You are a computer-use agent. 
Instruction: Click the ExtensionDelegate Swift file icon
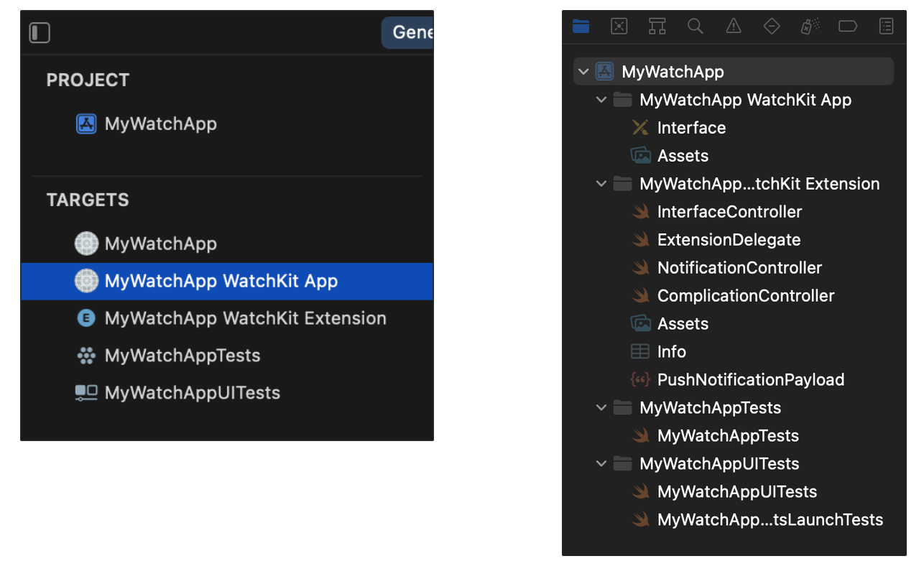click(640, 240)
